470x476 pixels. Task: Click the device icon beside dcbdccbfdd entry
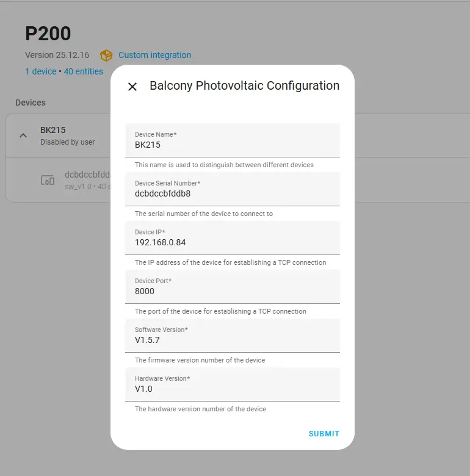tap(48, 180)
